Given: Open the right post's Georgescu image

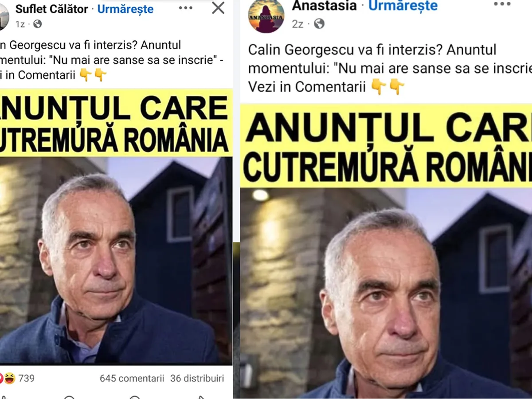Looking at the screenshot, I should pos(386,251).
